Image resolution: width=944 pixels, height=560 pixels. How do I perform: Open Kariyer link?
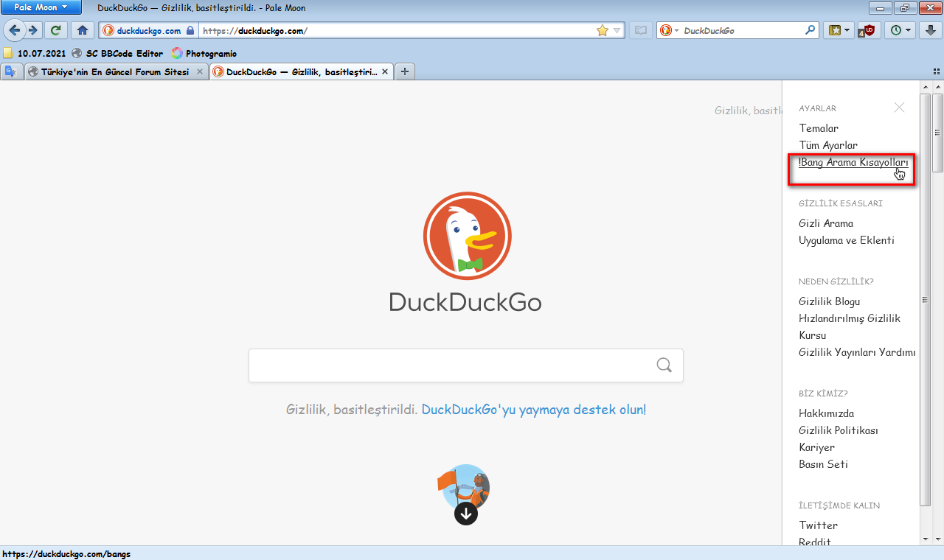pyautogui.click(x=817, y=447)
